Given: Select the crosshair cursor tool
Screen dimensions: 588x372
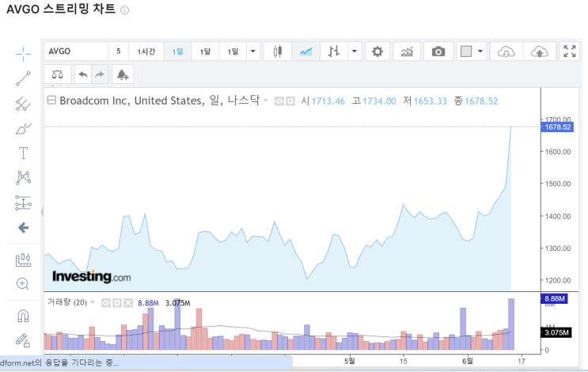Looking at the screenshot, I should tap(23, 54).
